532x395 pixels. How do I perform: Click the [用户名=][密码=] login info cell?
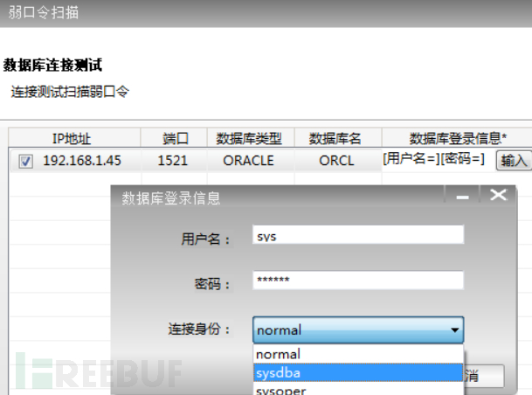click(x=434, y=159)
